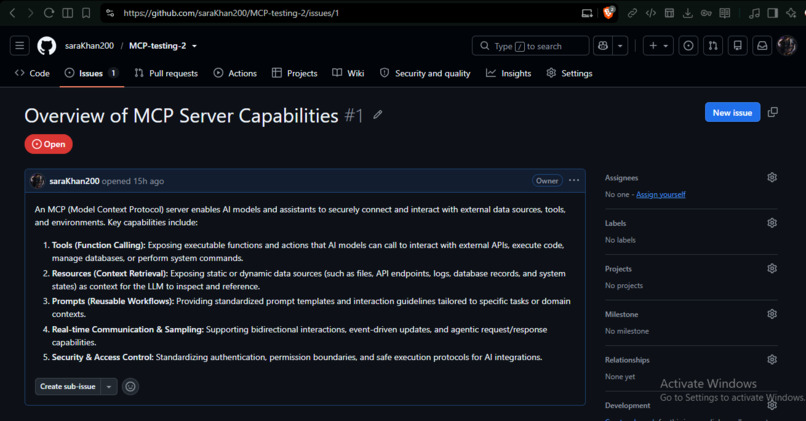The image size is (806, 421).
Task: Reload the page with the refresh icon
Action: [x=49, y=13]
